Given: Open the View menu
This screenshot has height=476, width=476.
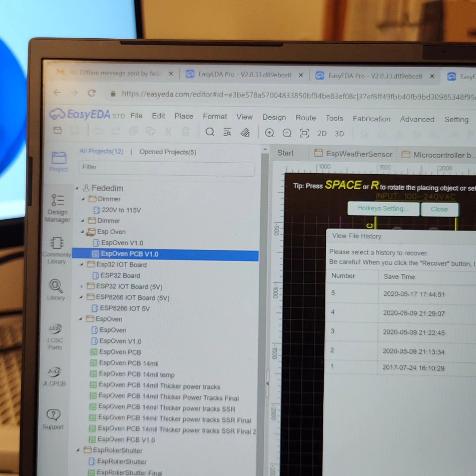Looking at the screenshot, I should (x=244, y=117).
